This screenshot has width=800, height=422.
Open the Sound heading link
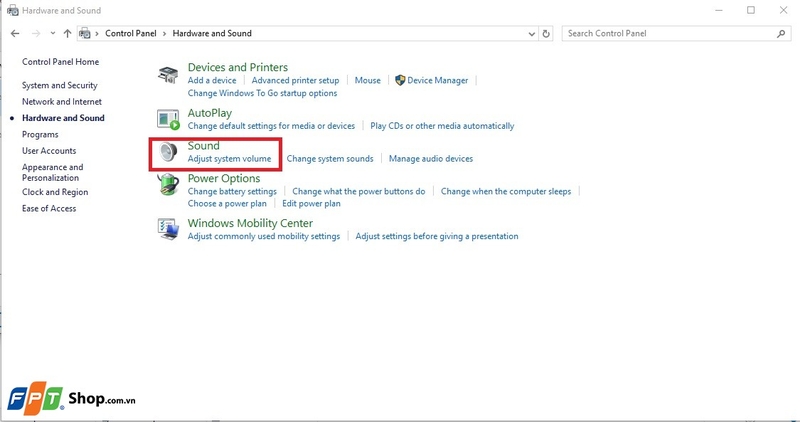(203, 145)
